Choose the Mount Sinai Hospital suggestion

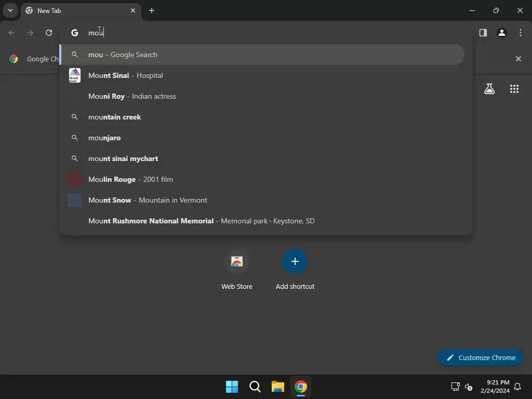coord(262,75)
